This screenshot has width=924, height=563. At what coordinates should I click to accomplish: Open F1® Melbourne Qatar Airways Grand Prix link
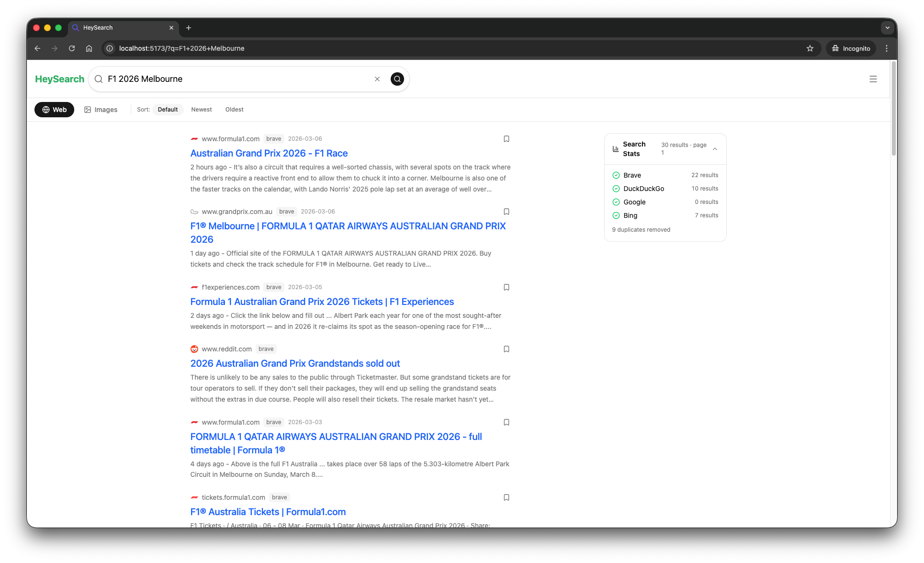348,233
